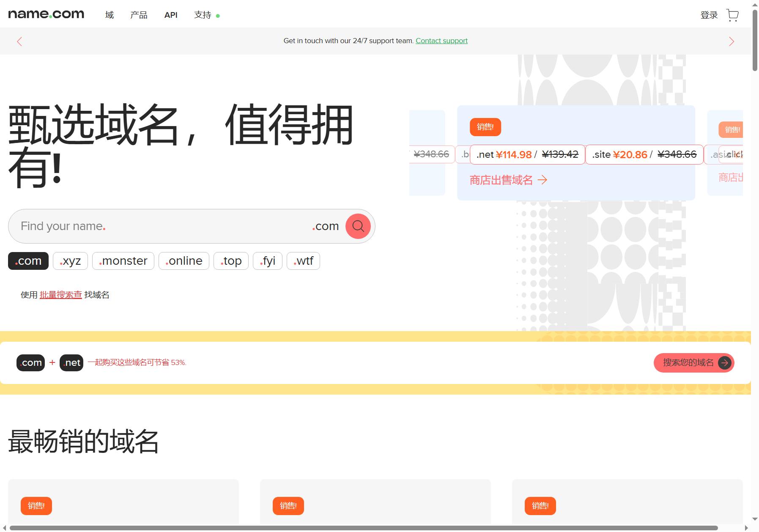The image size is (759, 532).
Task: Select the .xyz TLD chip
Action: pos(70,261)
